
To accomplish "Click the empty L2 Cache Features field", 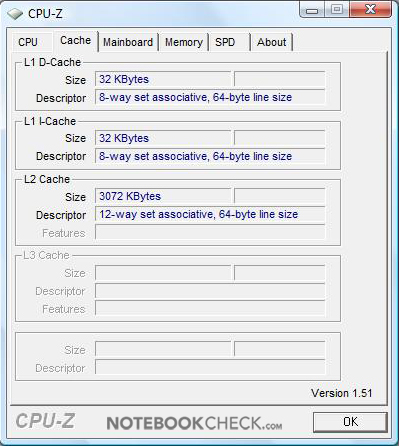I will [210, 232].
